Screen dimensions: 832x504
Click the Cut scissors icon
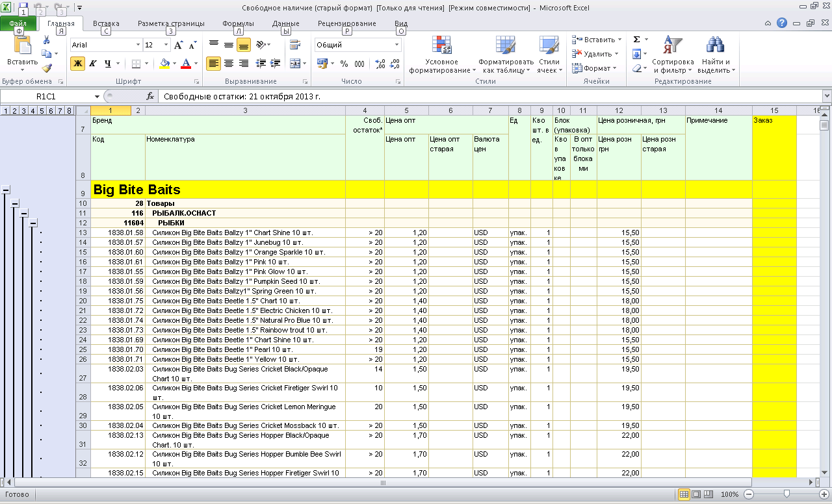coord(47,40)
